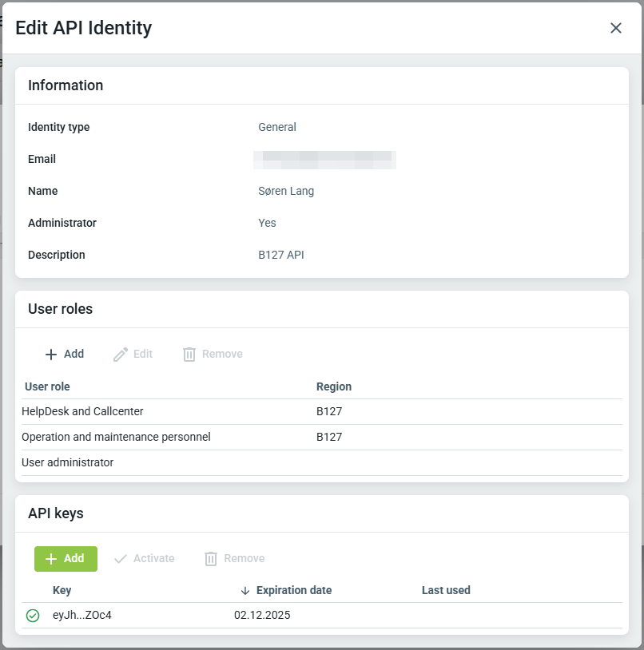Close the Edit API Identity dialog
Viewport: 644px width, 650px height.
616,28
